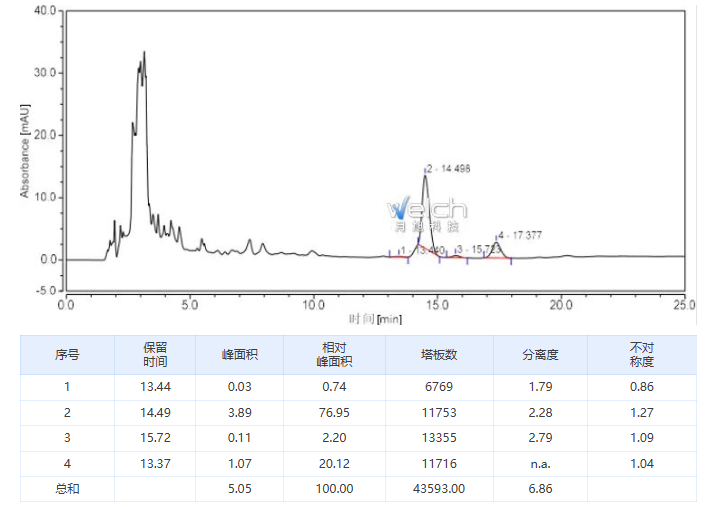Click relative peak area value 76.95
This screenshot has width=705, height=507.
point(335,412)
